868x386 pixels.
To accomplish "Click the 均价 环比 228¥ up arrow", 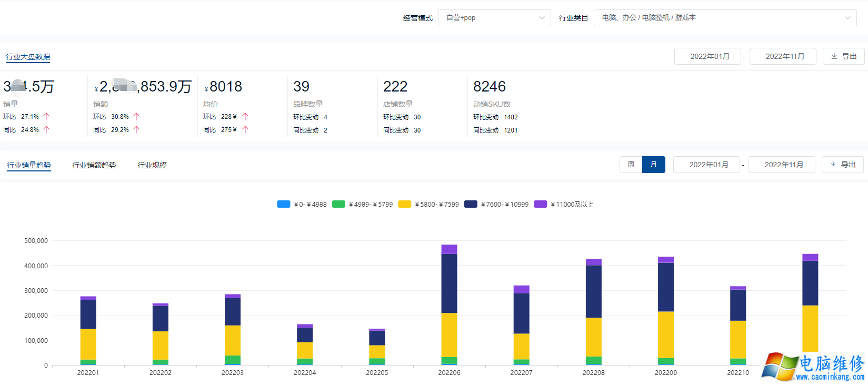I will click(245, 117).
